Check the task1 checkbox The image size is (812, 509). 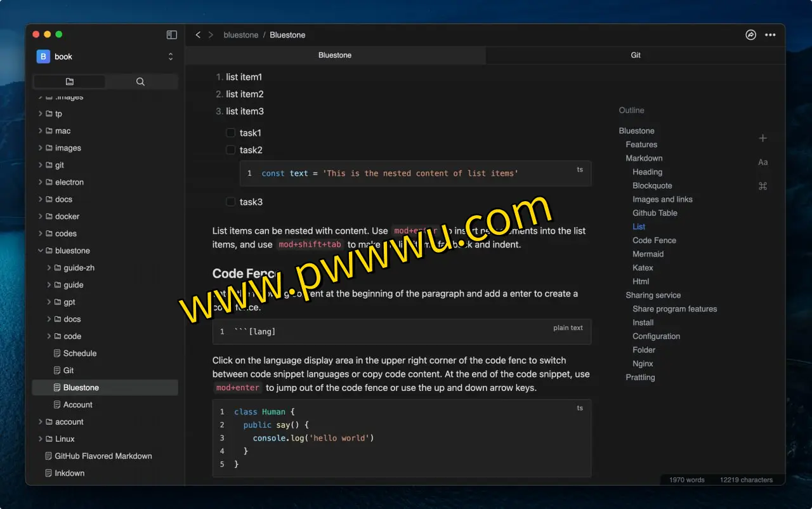click(x=231, y=133)
